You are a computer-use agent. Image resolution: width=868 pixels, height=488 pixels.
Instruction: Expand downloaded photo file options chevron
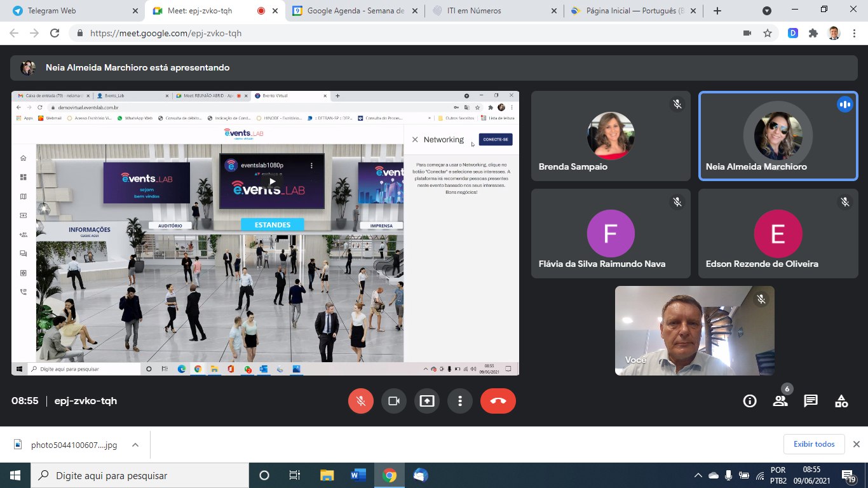tap(135, 445)
